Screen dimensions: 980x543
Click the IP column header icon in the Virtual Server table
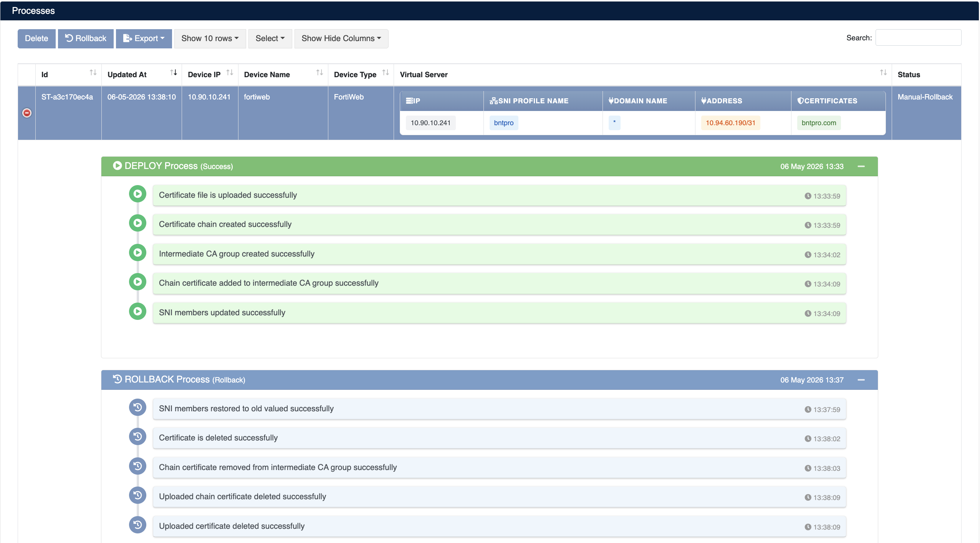[409, 101]
